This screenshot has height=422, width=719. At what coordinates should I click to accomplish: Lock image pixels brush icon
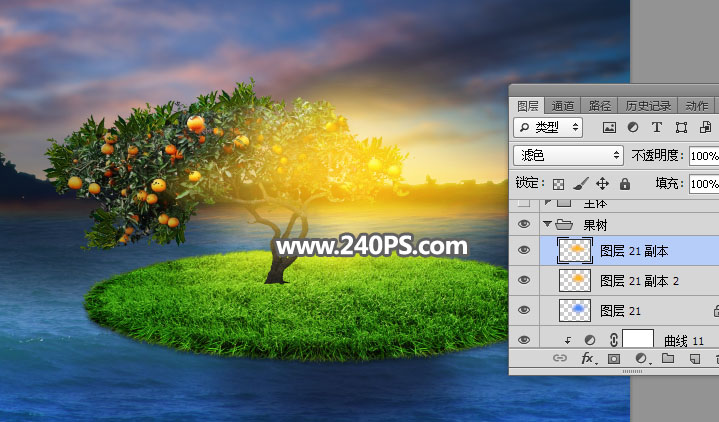point(581,184)
